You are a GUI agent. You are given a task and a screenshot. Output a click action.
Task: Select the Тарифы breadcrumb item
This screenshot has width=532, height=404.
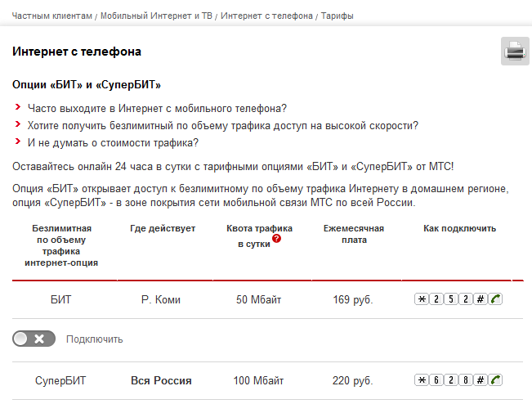(338, 16)
